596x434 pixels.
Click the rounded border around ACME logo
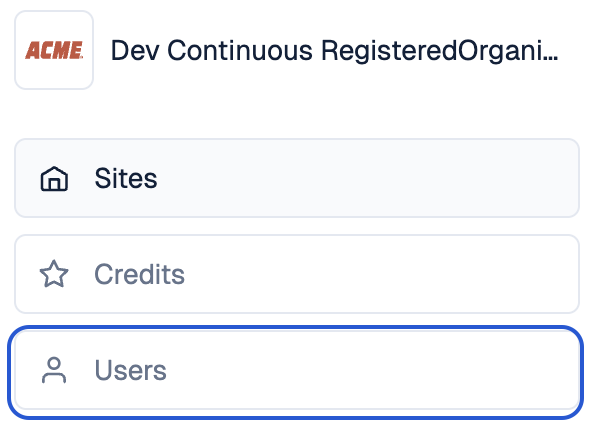[x=54, y=12]
